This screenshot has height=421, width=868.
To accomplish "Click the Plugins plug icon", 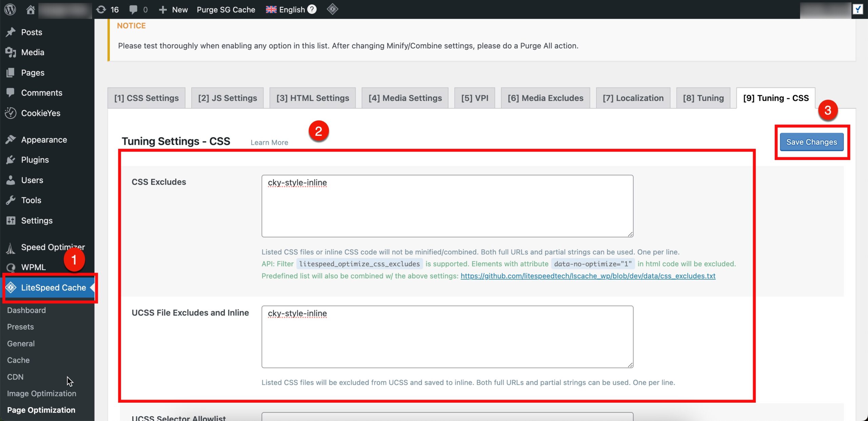I will [11, 159].
